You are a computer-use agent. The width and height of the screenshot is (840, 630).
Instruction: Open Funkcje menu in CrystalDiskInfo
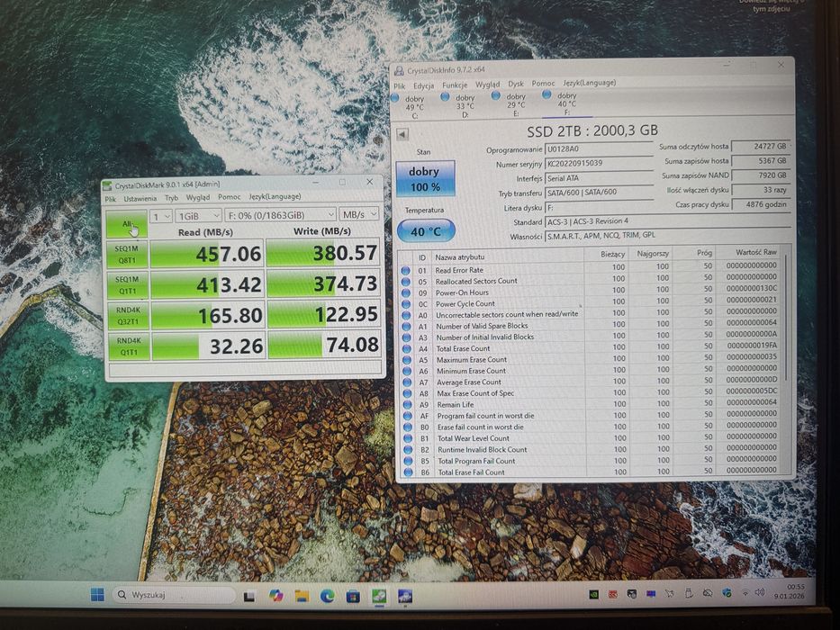tap(455, 85)
